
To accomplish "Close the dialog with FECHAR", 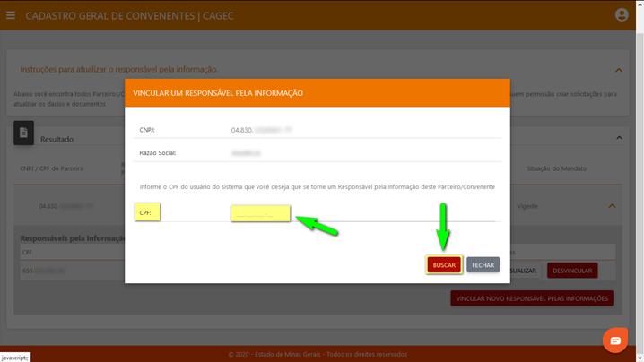I will tap(483, 265).
